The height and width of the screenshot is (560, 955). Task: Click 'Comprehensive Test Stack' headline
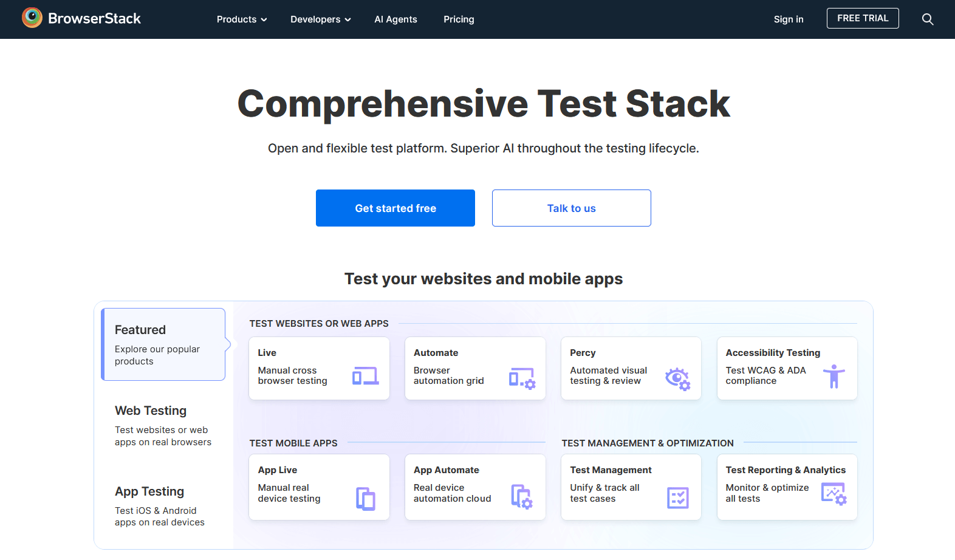[x=484, y=104]
